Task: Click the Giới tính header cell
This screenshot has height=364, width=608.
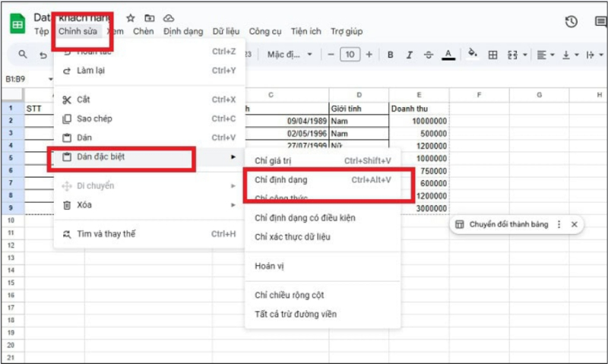Action: [359, 109]
